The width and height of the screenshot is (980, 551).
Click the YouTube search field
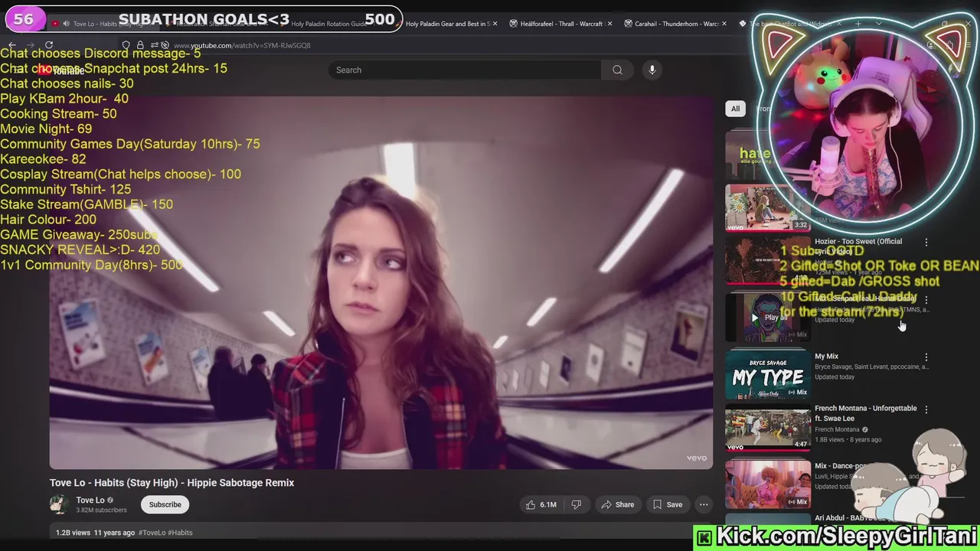pyautogui.click(x=465, y=70)
